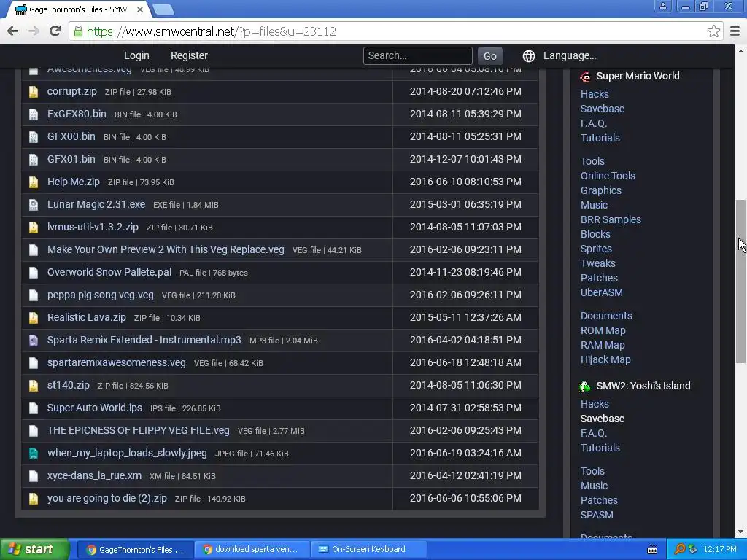Viewport: 747px width, 560px height.
Task: Open the ROM Map link
Action: (603, 330)
